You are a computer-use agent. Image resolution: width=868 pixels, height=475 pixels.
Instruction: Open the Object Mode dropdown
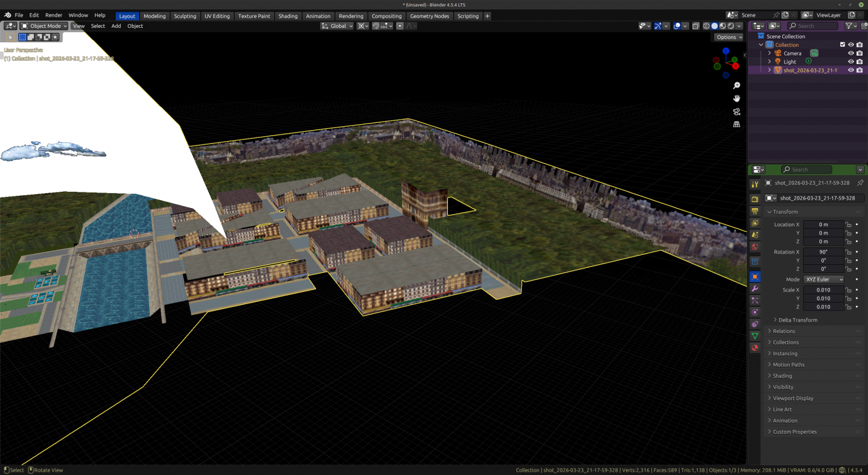pyautogui.click(x=44, y=26)
